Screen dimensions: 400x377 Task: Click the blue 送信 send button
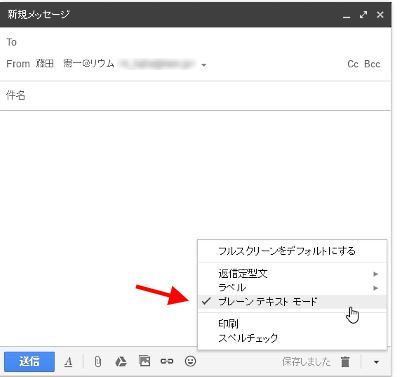click(29, 361)
